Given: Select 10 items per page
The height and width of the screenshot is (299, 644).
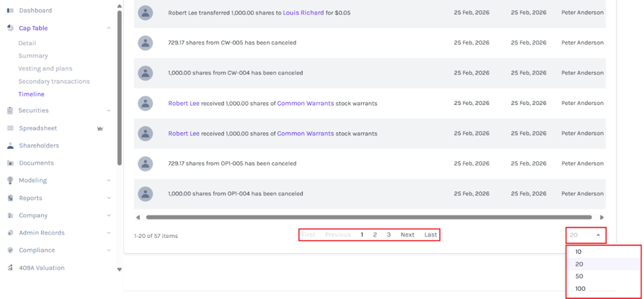Looking at the screenshot, I should click(604, 252).
